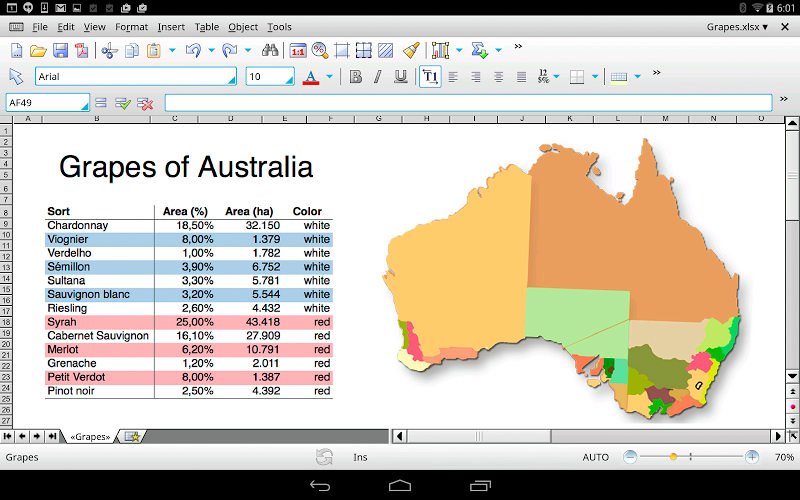Click the zoom slider handle
This screenshot has height=500, width=800.
[x=673, y=457]
